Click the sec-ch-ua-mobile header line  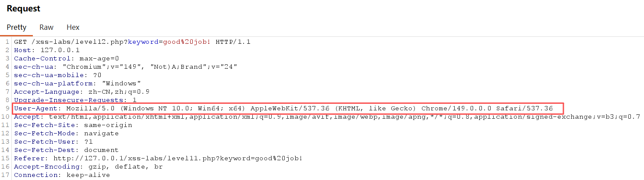(57, 75)
